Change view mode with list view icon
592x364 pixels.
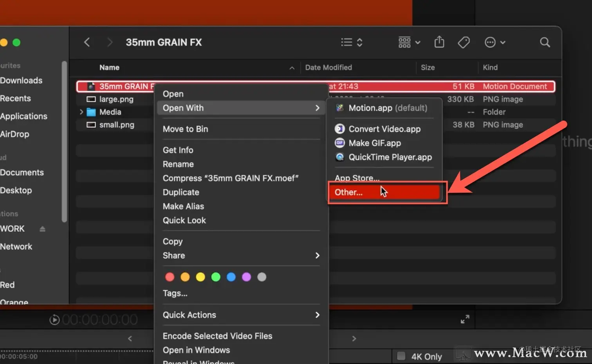352,42
